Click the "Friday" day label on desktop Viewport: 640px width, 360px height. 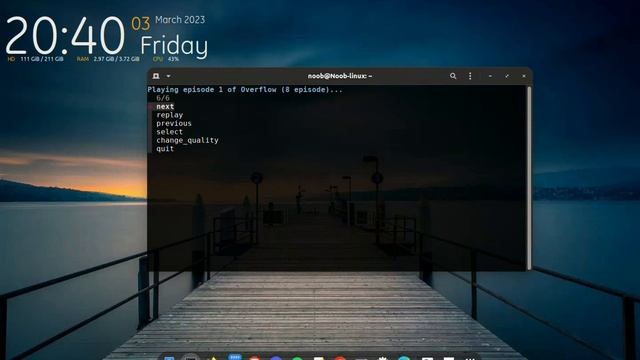point(174,47)
